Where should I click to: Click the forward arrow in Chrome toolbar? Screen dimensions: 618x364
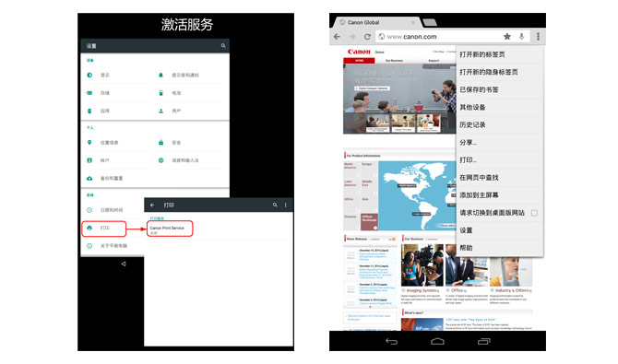click(x=352, y=37)
